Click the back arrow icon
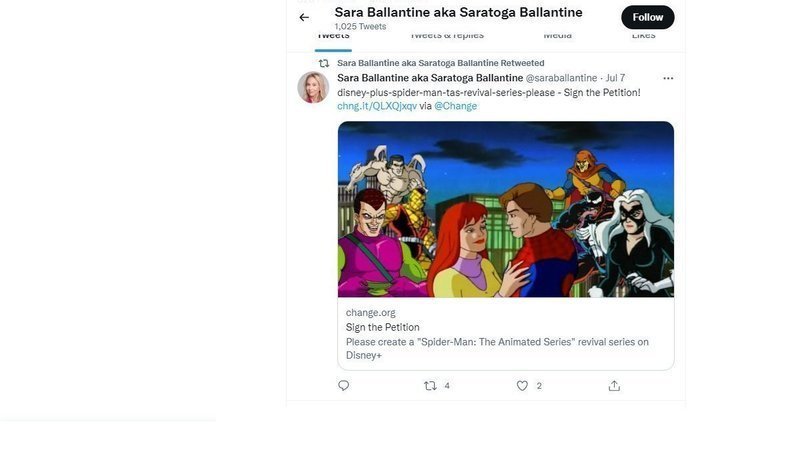 pyautogui.click(x=304, y=17)
